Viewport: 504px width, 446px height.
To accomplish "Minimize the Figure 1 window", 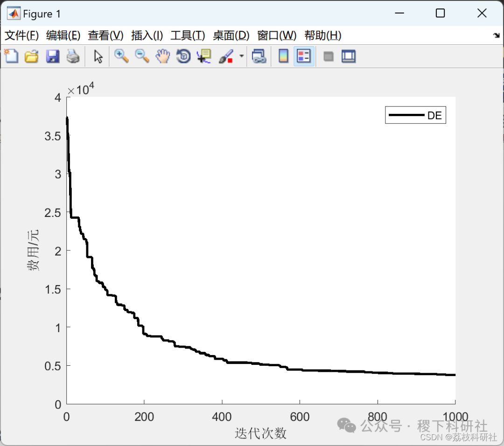I will point(399,13).
